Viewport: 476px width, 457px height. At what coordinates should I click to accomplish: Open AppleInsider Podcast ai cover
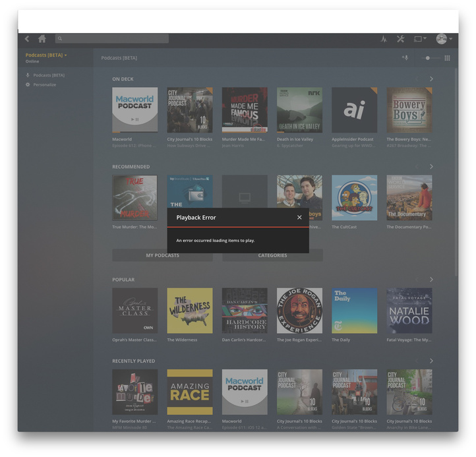pos(354,110)
